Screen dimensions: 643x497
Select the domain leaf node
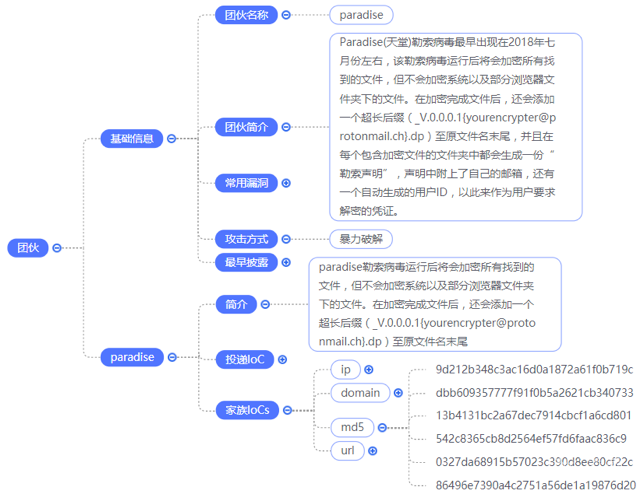(360, 393)
